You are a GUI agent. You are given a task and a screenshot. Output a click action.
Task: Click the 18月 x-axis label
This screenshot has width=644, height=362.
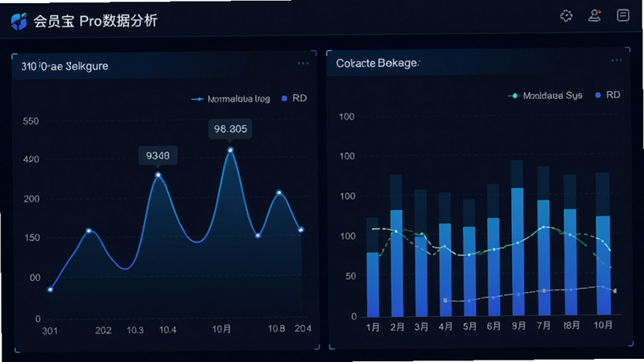click(x=572, y=326)
